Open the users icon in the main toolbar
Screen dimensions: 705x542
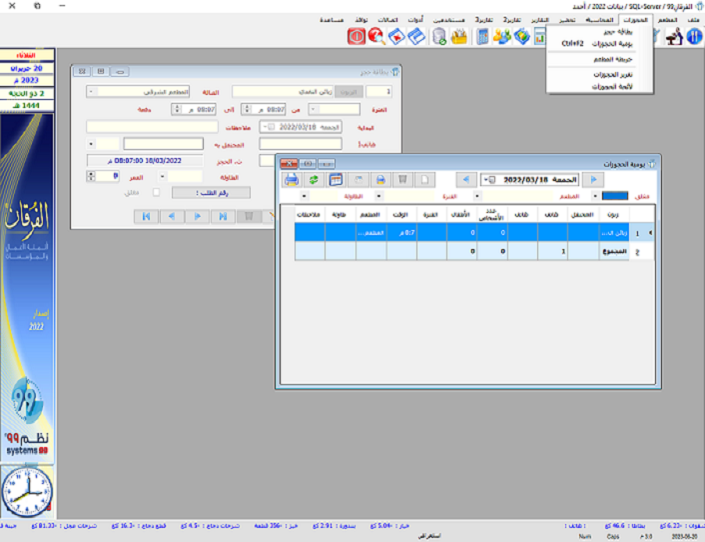(x=502, y=37)
